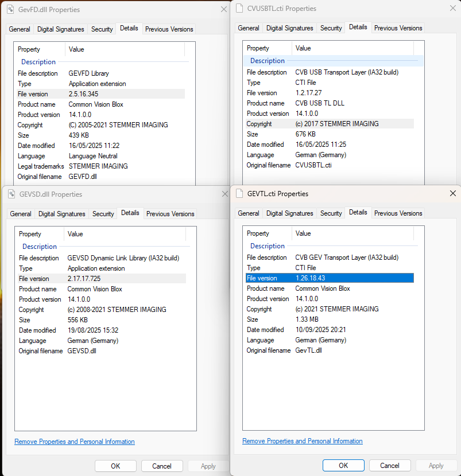Open General tab in CVUSBTL.cti Properties
The width and height of the screenshot is (461, 476).
click(x=248, y=28)
